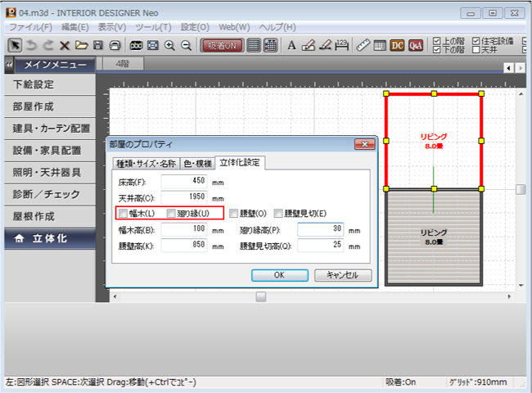Select the text A tool
The width and height of the screenshot is (532, 393).
point(291,46)
